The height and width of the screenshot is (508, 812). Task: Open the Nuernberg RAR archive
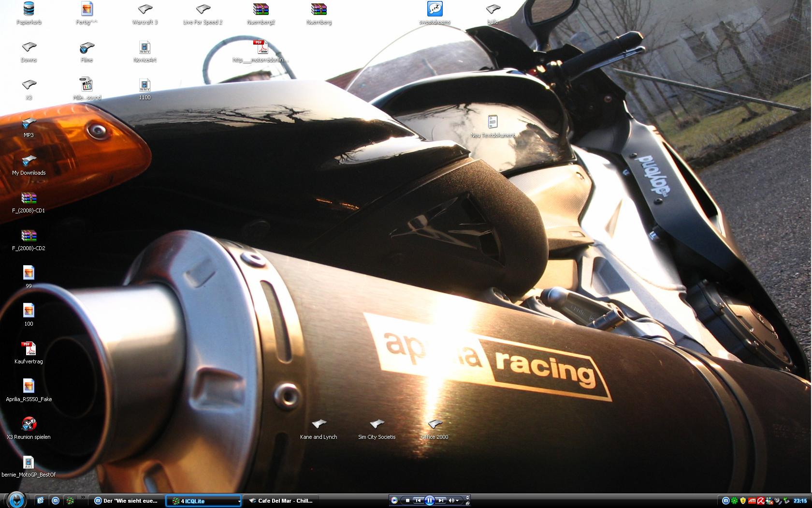(319, 14)
